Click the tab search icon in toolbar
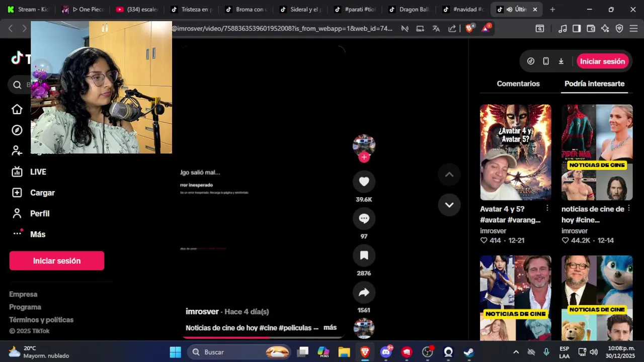Image resolution: width=644 pixels, height=362 pixels. pos(540,29)
